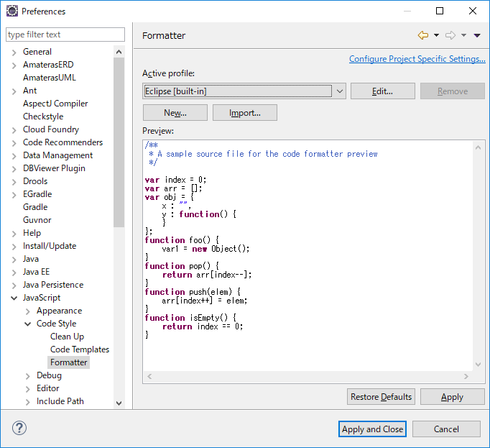Collapse the JavaScript tree node
Screen dimensions: 490x448
tap(14, 298)
